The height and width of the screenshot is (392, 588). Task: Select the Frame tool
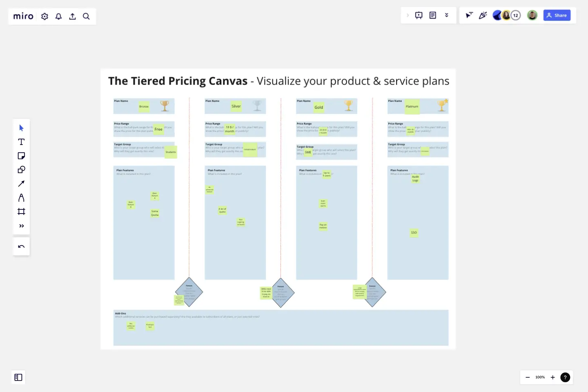point(21,212)
